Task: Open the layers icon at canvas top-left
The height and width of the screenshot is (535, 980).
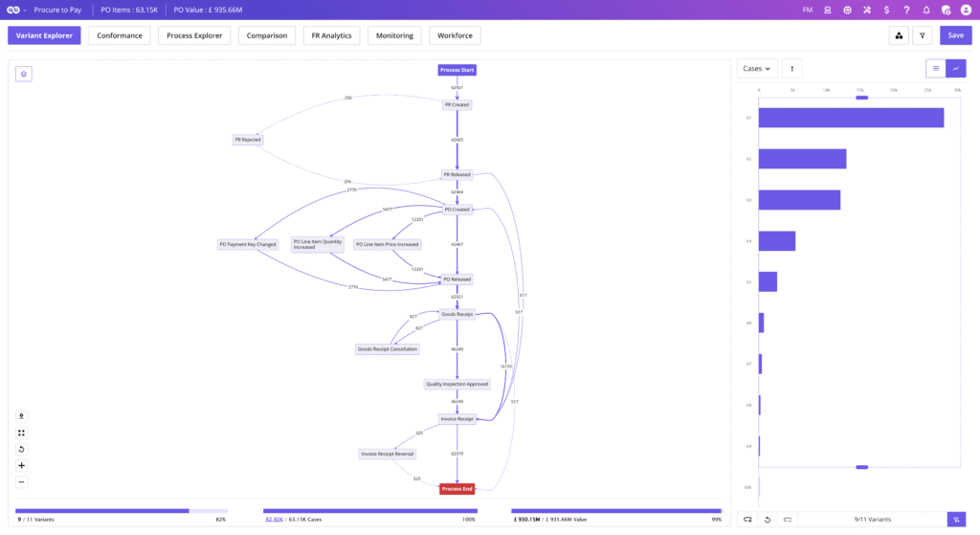Action: [x=24, y=74]
